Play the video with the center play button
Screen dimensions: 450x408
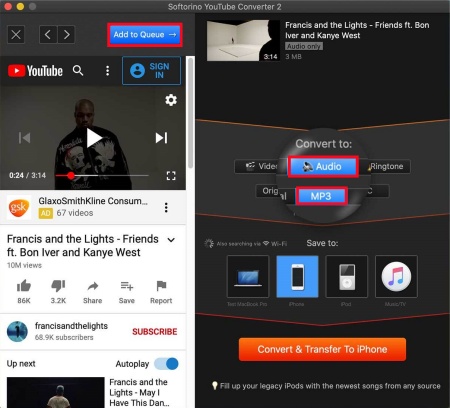(x=94, y=138)
